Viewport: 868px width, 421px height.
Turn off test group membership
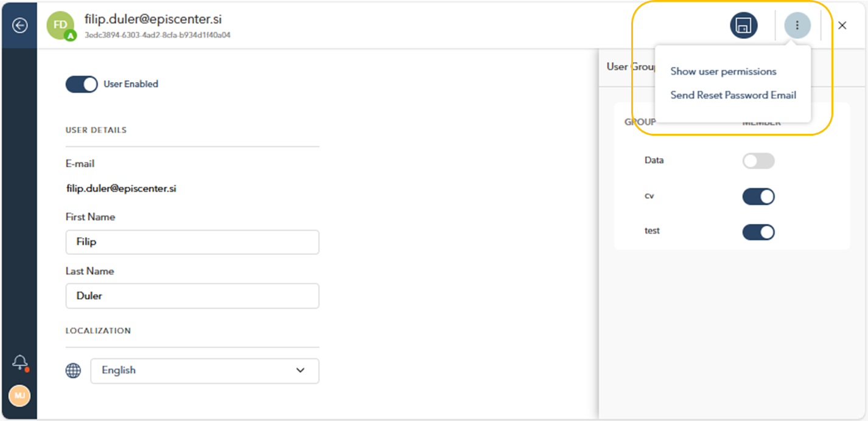tap(758, 232)
